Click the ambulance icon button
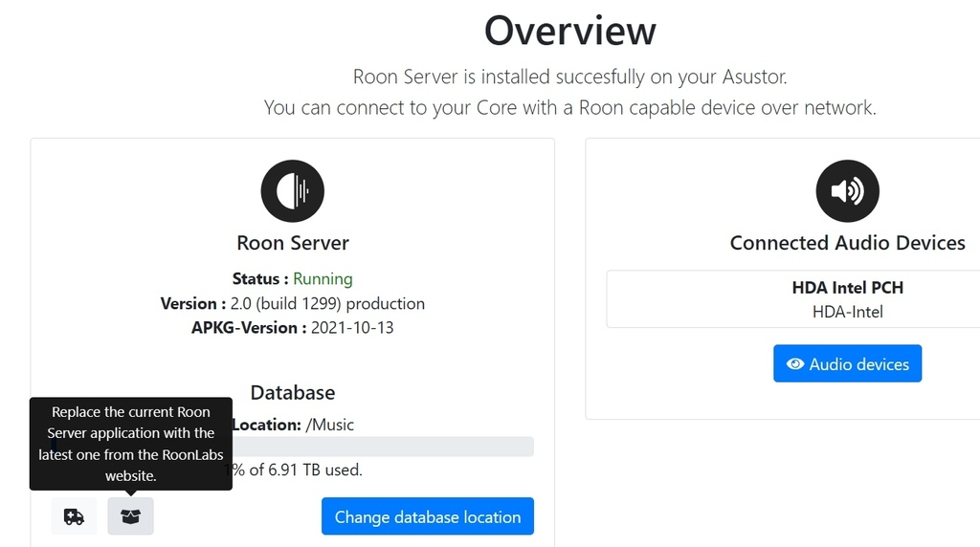Image resolution: width=980 pixels, height=547 pixels. pyautogui.click(x=74, y=516)
